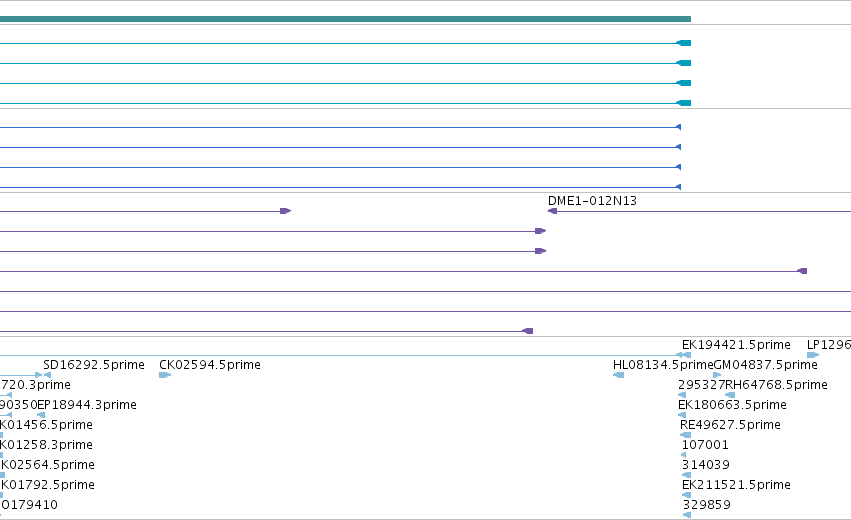Select the shortest purple feature's right-pointing arrowhead
Screen dimensions: 851x520
(x=285, y=211)
